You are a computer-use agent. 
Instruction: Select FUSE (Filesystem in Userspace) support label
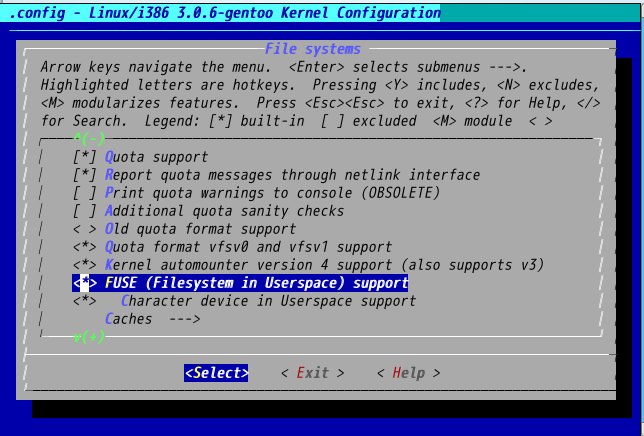256,283
